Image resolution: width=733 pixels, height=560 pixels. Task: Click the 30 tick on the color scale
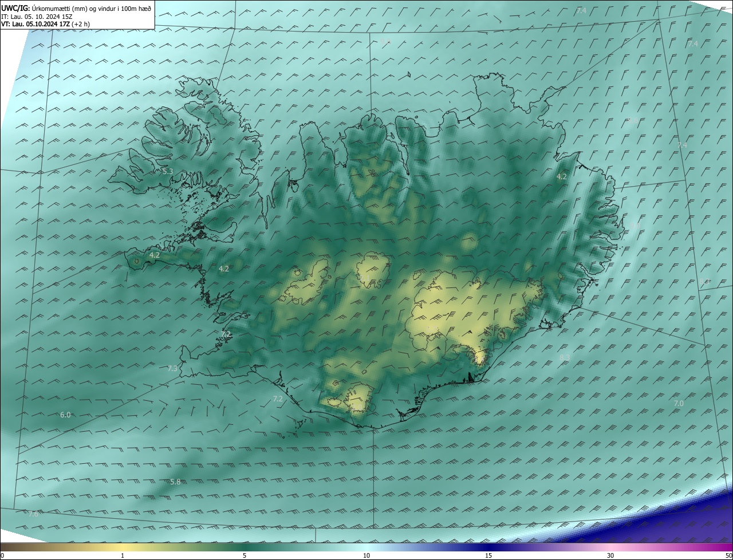point(610,555)
